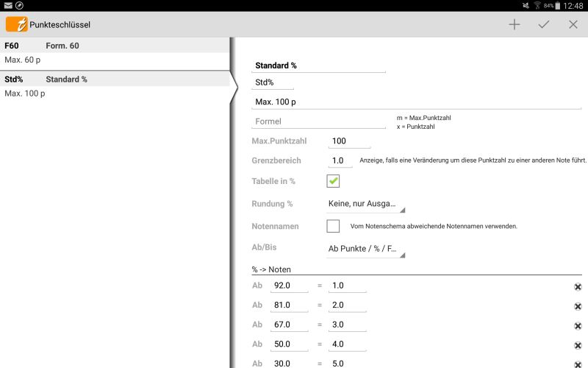Viewport: 588px width, 368px height.
Task: Edit the grade 3.0 field
Action: [347, 325]
